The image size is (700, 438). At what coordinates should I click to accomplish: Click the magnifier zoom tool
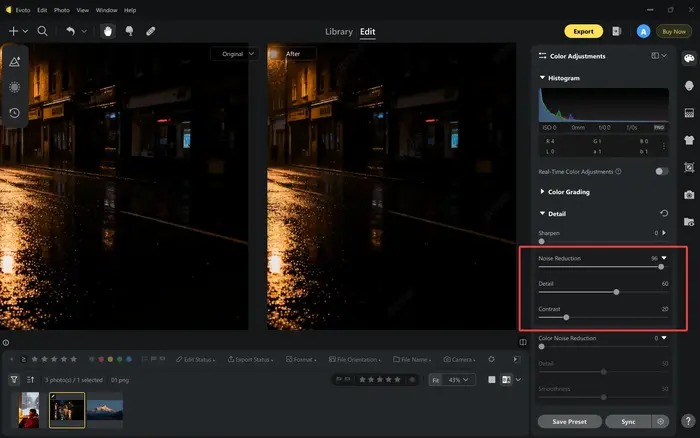click(43, 31)
